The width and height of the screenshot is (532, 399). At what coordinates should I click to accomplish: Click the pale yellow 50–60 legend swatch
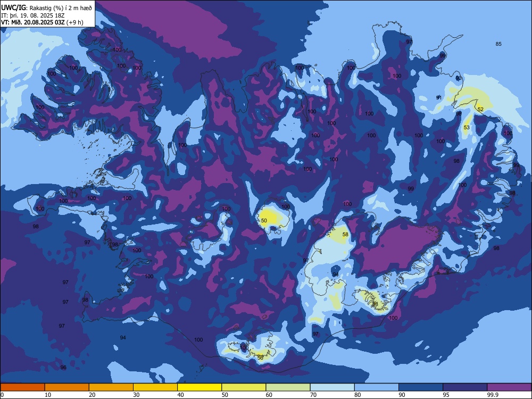(x=244, y=387)
